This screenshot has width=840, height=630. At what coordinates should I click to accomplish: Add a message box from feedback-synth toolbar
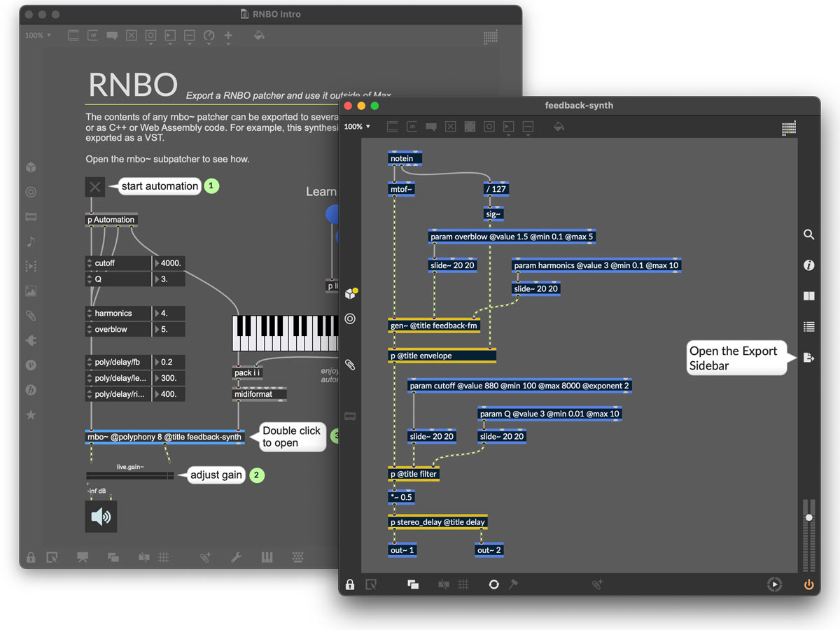point(412,127)
